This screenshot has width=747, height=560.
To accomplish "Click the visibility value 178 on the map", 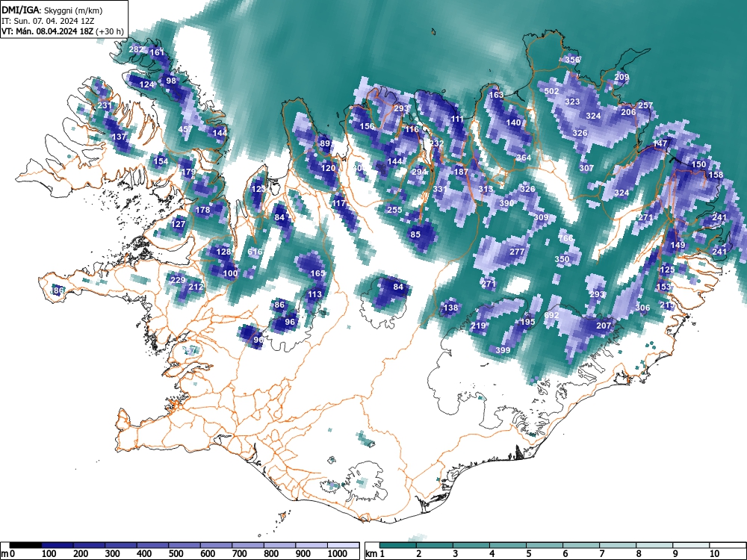I will click(202, 210).
